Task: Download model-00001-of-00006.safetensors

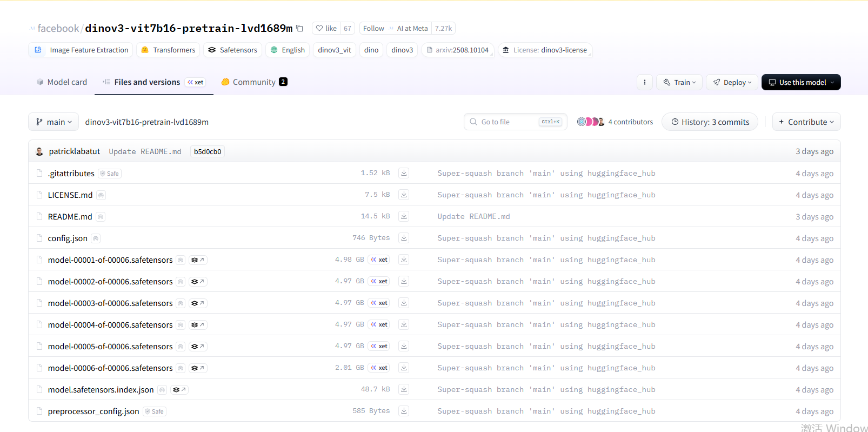Action: (x=404, y=260)
